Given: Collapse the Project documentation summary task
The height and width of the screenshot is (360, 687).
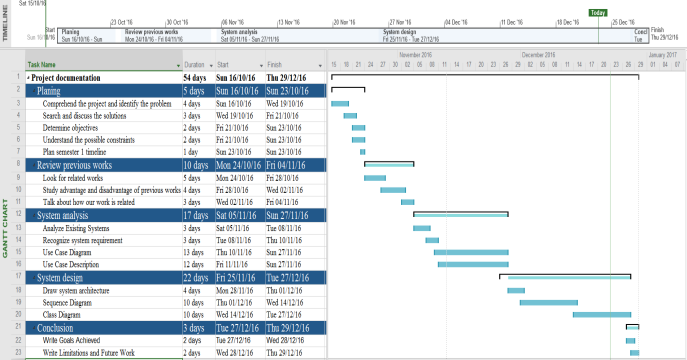Looking at the screenshot, I should point(28,78).
